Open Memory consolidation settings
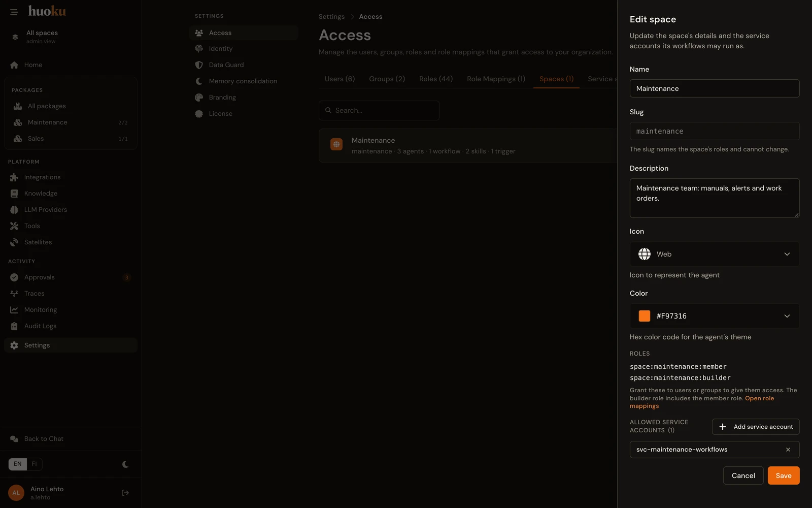812x508 pixels. [x=243, y=81]
